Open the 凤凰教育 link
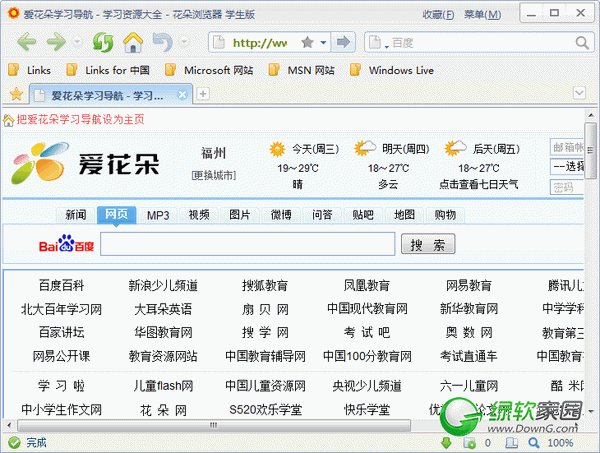Screen dimensions: 600x453 (367, 285)
